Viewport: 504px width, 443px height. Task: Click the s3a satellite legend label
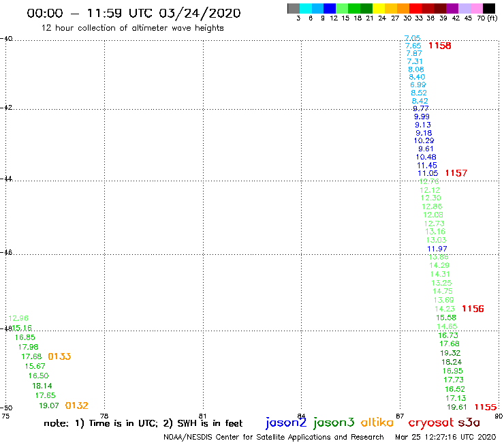click(469, 423)
